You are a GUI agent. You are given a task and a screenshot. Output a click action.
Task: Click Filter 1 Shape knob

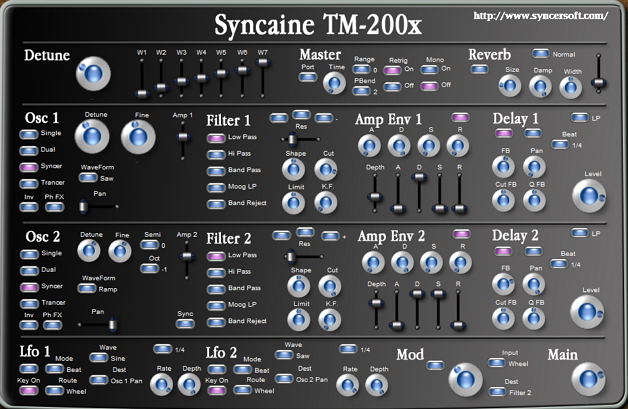pyautogui.click(x=294, y=169)
